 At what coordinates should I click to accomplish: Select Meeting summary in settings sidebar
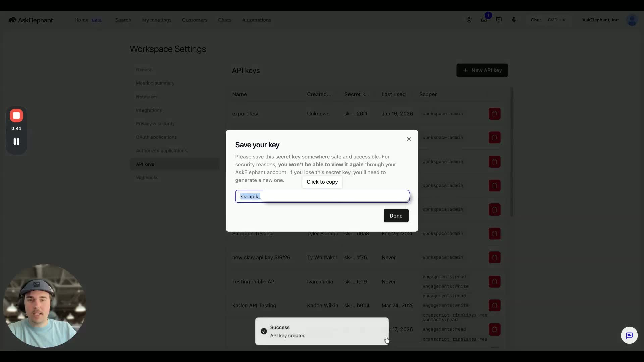[x=175, y=83]
